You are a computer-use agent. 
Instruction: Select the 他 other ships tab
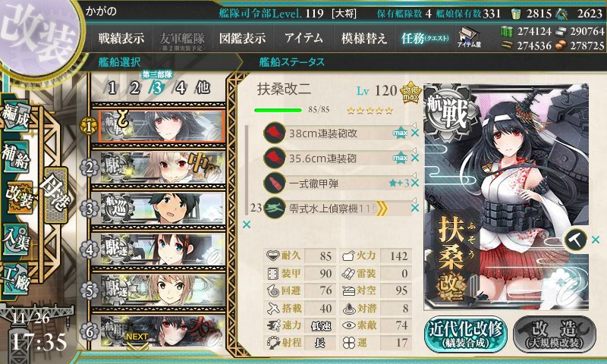pos(203,87)
